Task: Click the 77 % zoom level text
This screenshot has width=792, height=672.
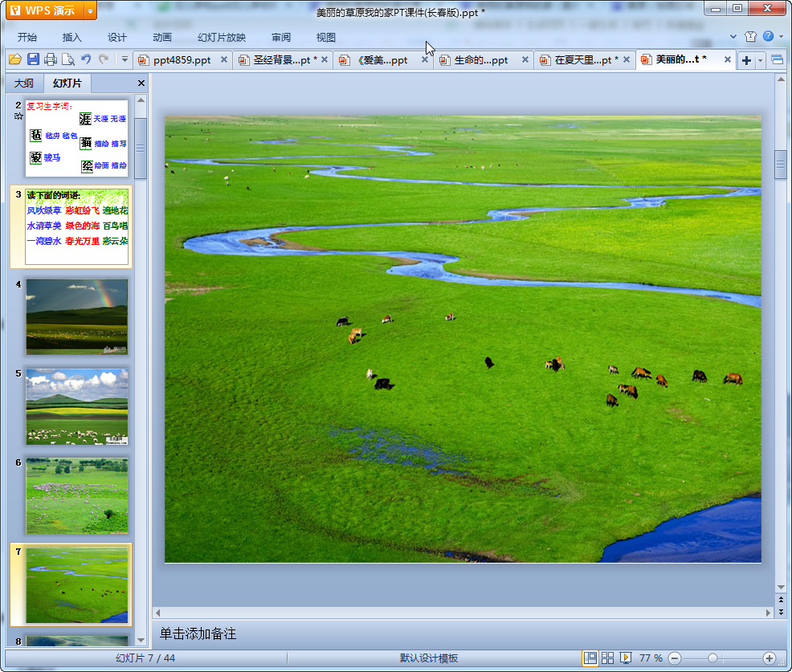Action: coord(651,658)
